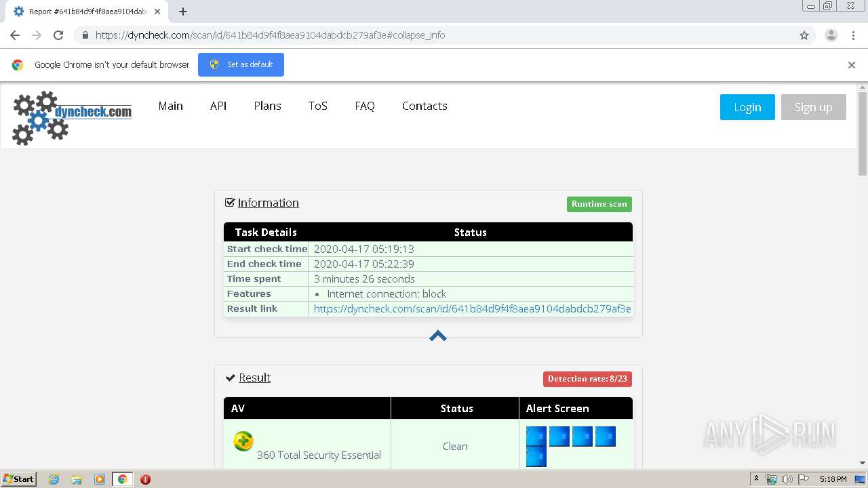
Task: Open the Contacts navigation item
Action: 425,106
